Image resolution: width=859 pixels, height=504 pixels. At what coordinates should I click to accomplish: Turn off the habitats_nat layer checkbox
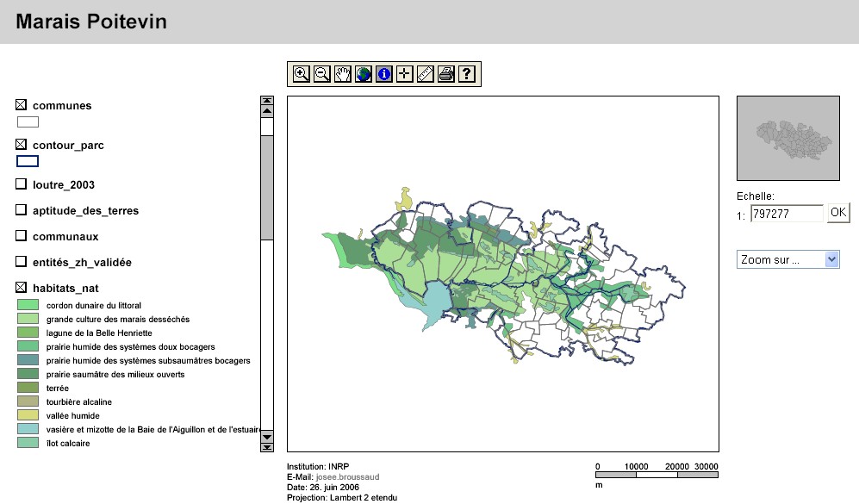tap(22, 288)
